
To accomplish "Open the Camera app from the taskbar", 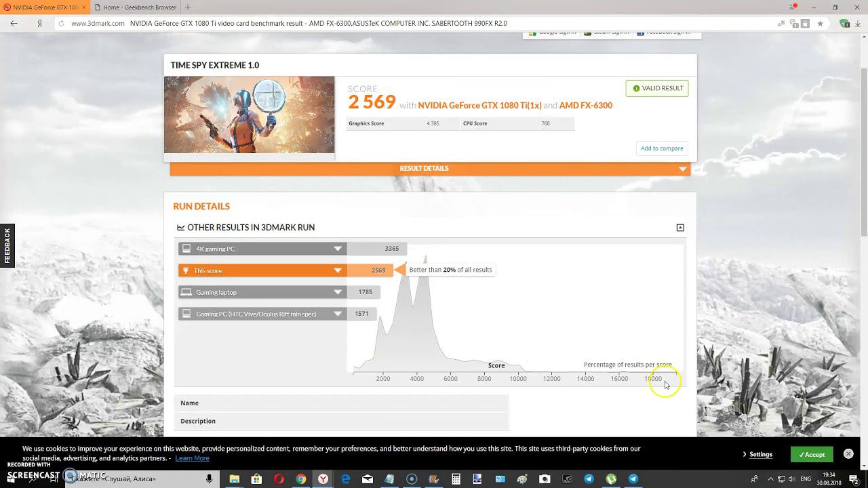I will point(545,479).
